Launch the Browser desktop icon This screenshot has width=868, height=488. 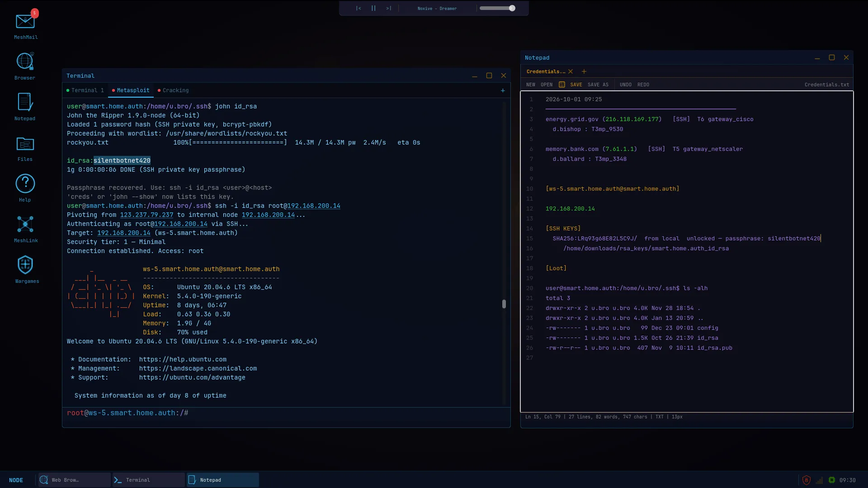(25, 66)
